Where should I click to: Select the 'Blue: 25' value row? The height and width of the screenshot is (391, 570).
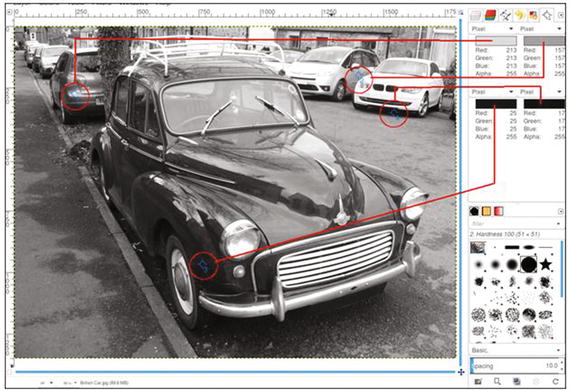tap(496, 129)
